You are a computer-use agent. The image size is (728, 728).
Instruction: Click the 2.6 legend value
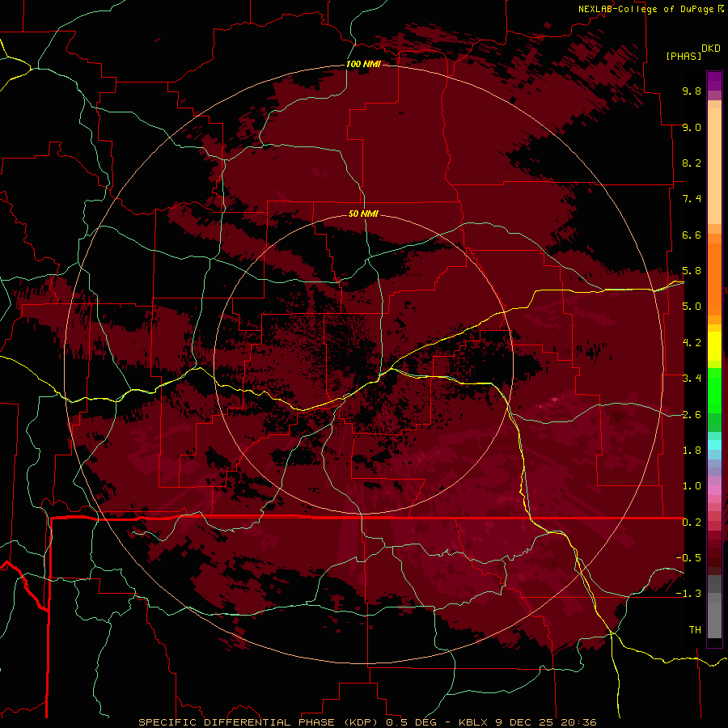tap(692, 415)
